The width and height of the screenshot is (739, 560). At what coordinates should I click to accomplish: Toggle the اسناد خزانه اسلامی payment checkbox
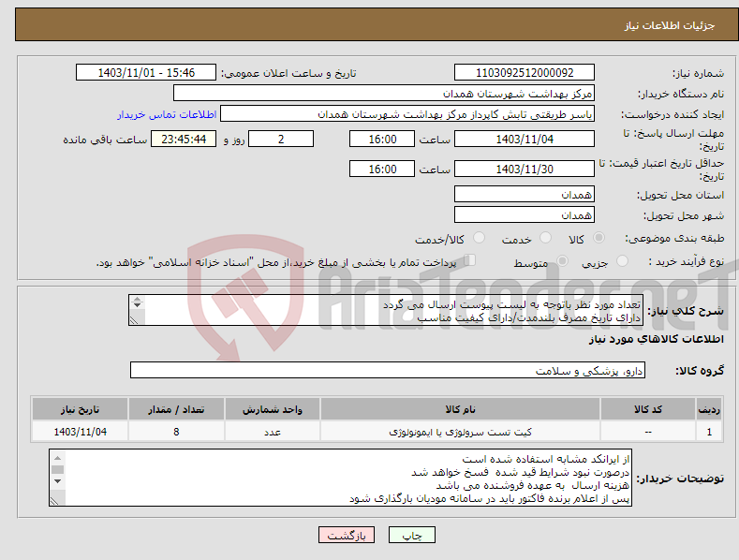pyautogui.click(x=470, y=259)
